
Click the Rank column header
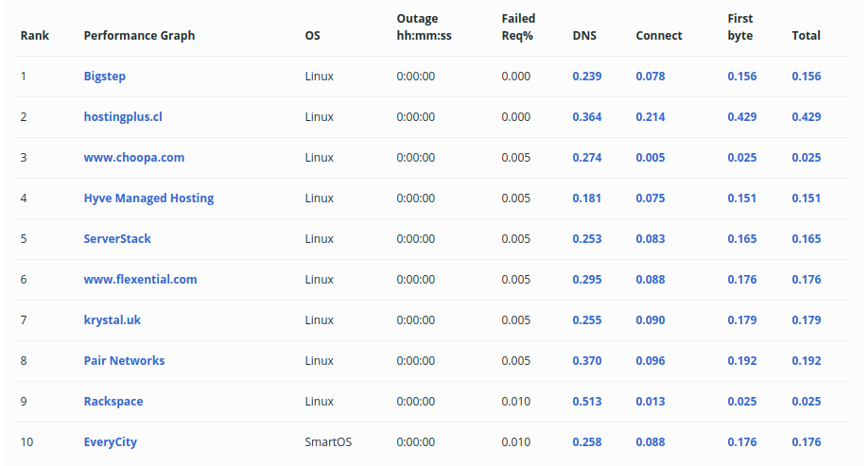[x=34, y=35]
